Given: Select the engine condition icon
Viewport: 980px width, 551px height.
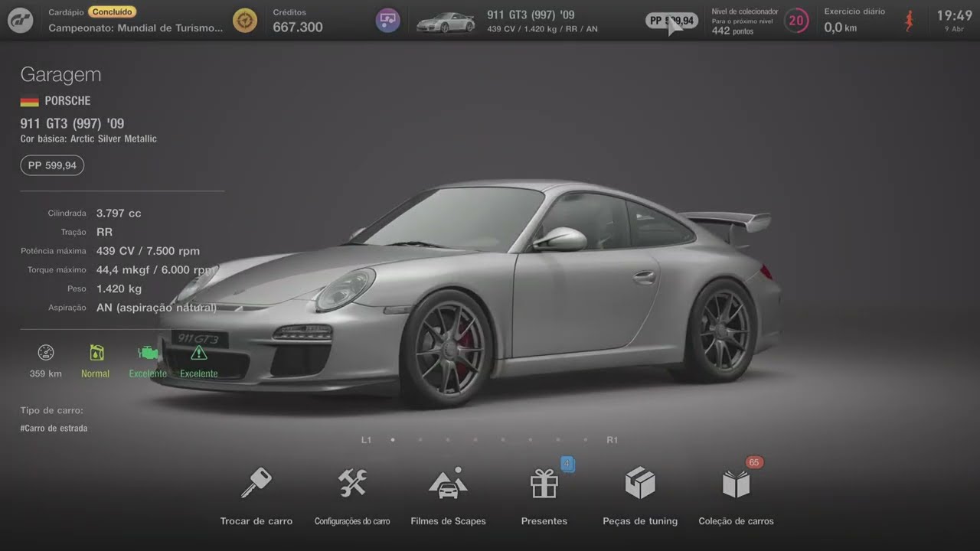Looking at the screenshot, I should (x=148, y=353).
